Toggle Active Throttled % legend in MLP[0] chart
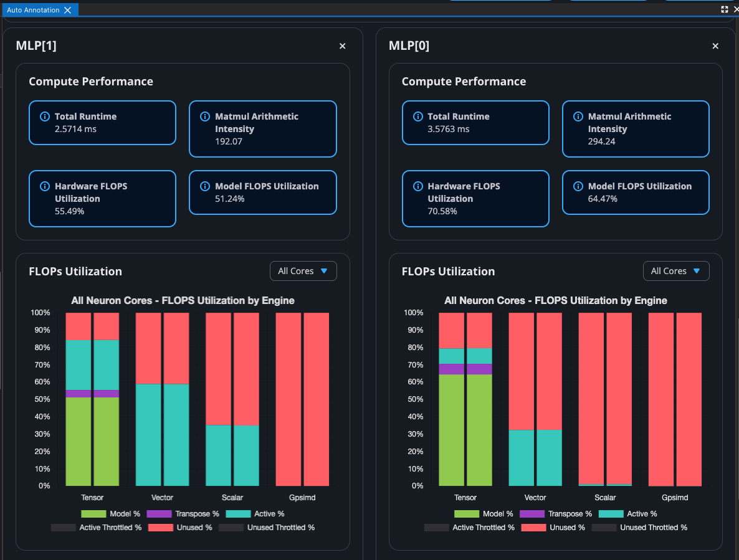739x560 pixels. [469, 528]
